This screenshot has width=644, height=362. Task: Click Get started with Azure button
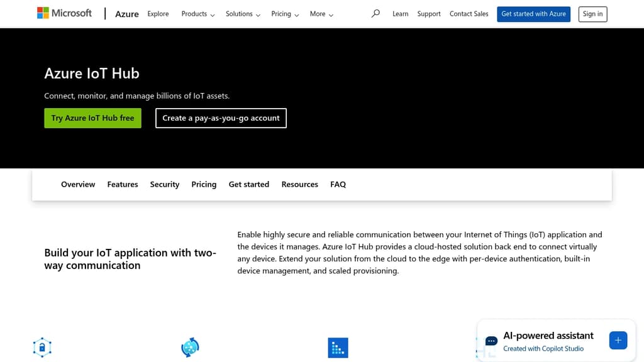pos(533,14)
